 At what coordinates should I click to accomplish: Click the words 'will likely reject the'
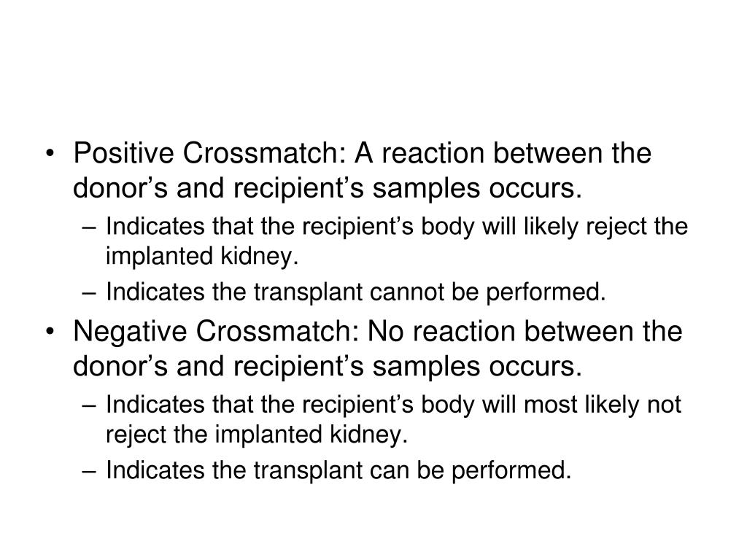(x=589, y=227)
